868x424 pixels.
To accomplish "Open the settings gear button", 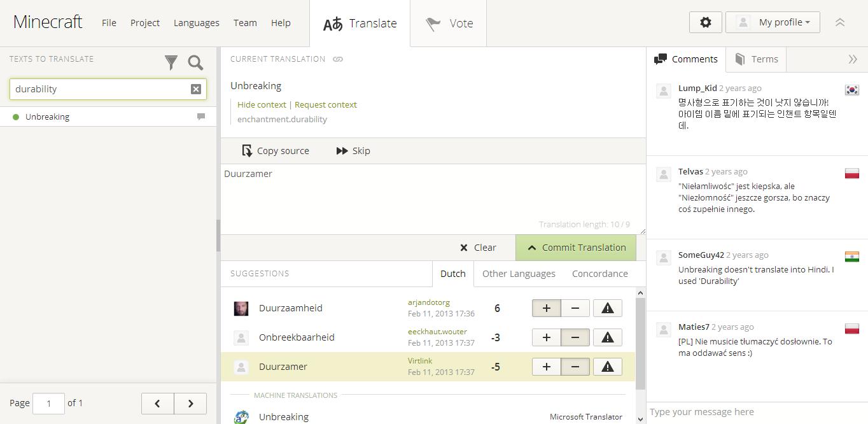I will [705, 22].
